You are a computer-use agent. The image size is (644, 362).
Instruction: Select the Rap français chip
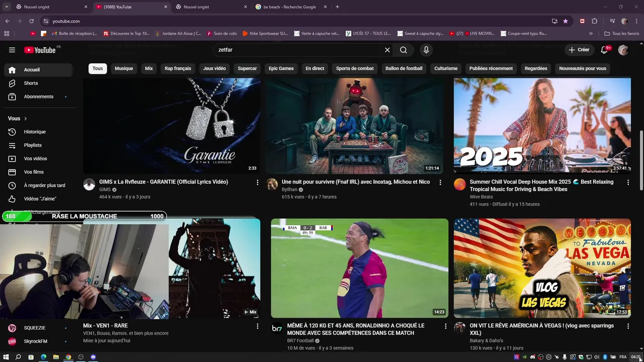pos(178,68)
